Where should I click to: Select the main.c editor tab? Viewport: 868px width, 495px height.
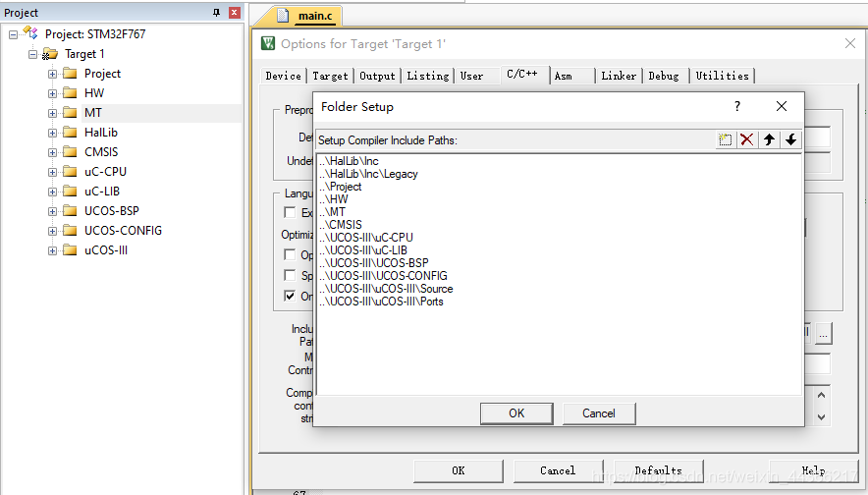point(315,16)
